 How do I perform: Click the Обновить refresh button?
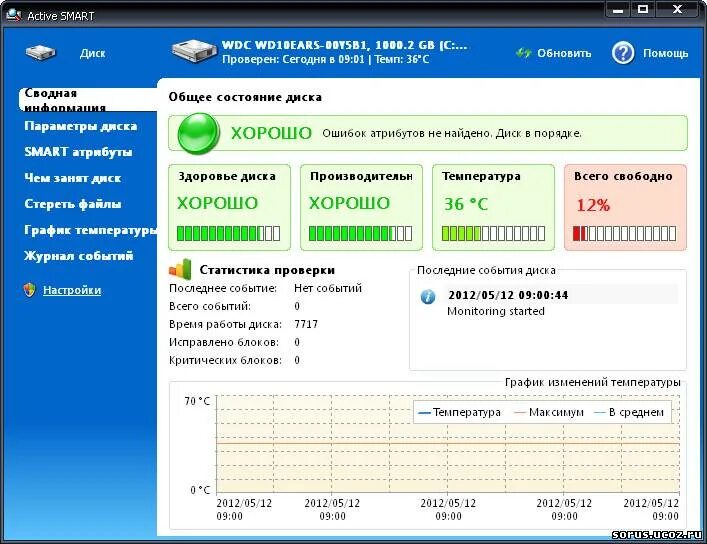click(x=554, y=53)
